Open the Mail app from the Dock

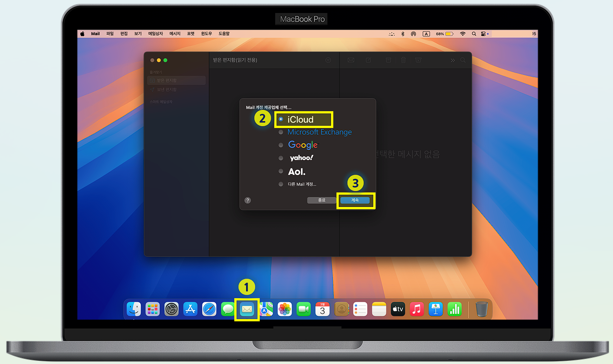click(247, 309)
